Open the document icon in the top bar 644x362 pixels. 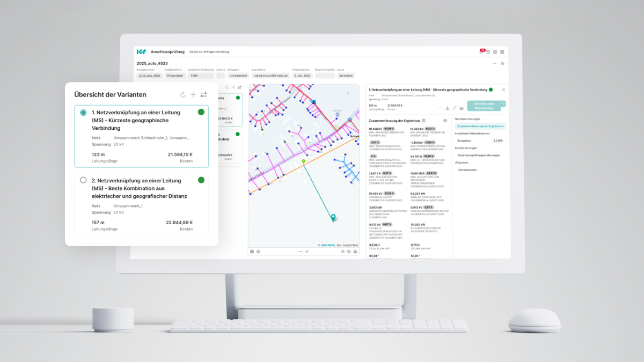click(495, 52)
